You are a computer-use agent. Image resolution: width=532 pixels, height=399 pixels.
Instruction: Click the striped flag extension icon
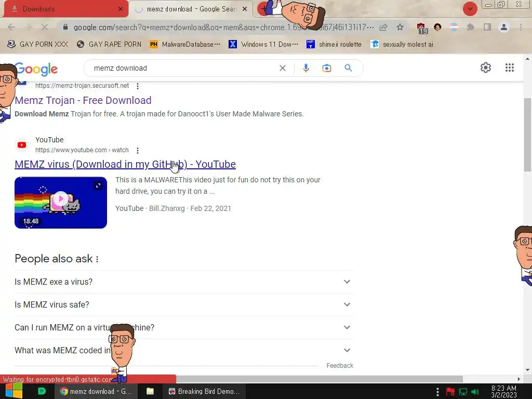pyautogui.click(x=454, y=27)
